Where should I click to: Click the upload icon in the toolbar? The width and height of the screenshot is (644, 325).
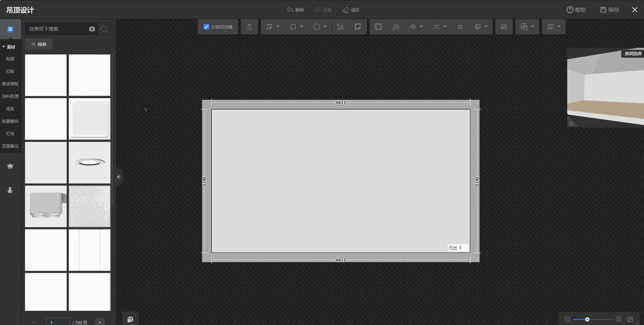[x=249, y=27]
